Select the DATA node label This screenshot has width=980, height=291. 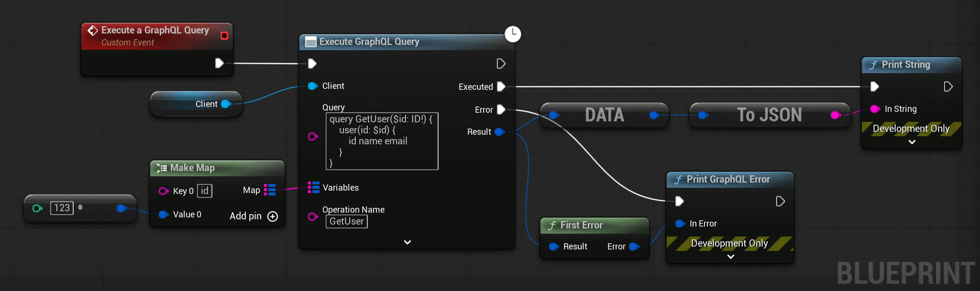pyautogui.click(x=605, y=115)
